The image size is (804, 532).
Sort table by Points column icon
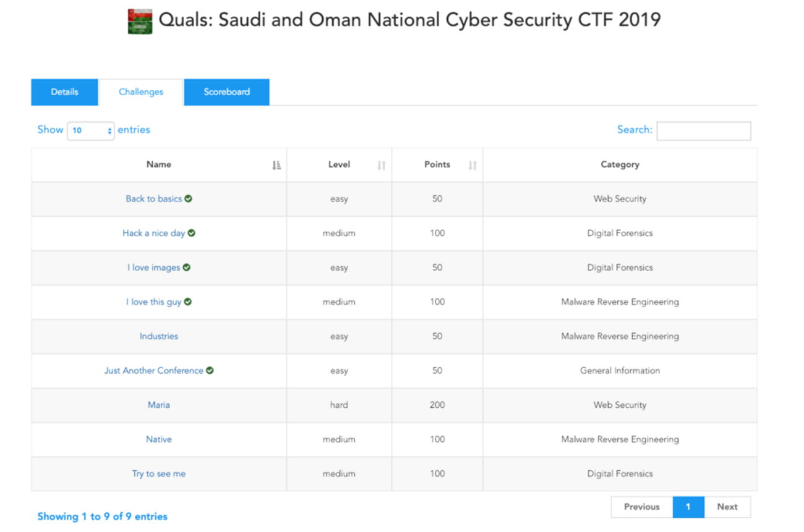[x=473, y=165]
